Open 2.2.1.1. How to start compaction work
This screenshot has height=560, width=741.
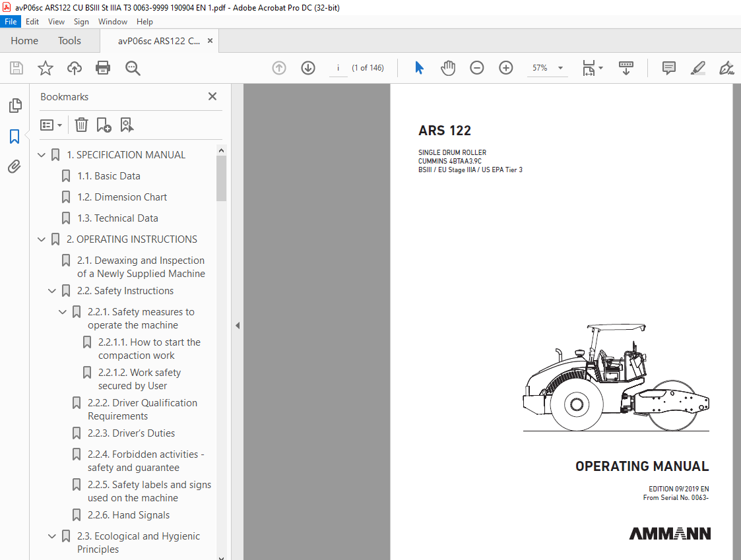click(149, 349)
